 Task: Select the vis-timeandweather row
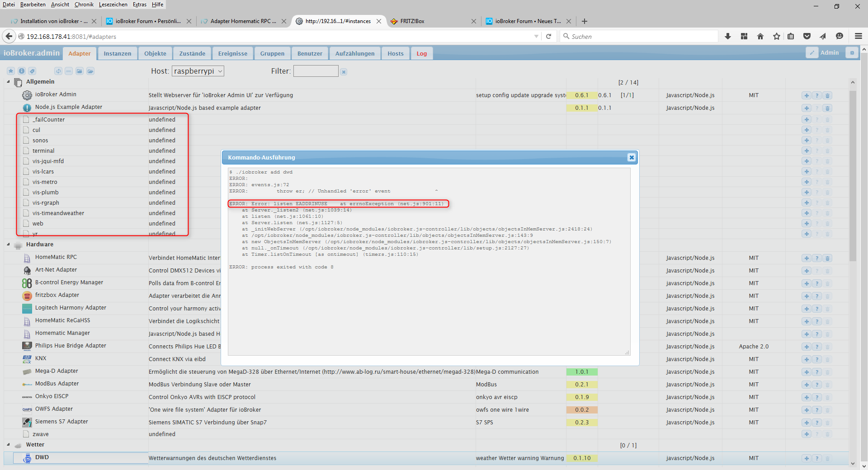426,213
